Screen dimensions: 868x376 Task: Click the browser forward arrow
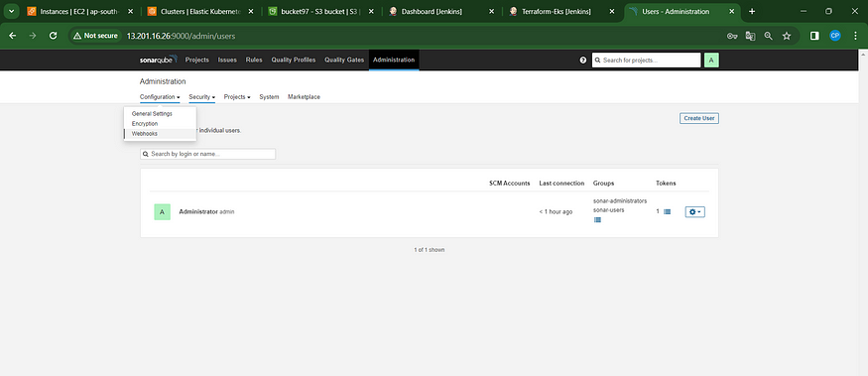coord(33,36)
